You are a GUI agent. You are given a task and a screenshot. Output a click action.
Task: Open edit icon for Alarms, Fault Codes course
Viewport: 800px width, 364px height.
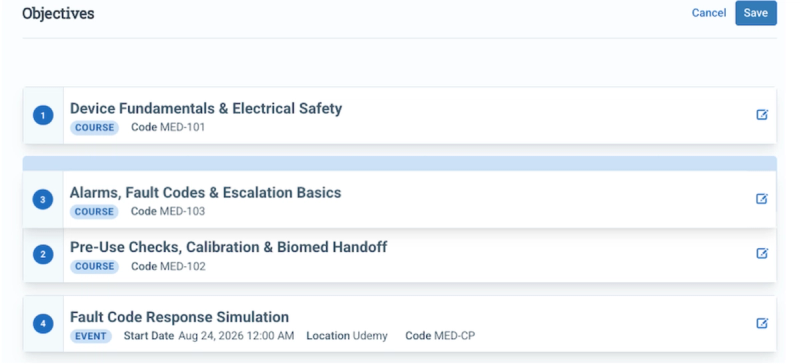(x=762, y=199)
